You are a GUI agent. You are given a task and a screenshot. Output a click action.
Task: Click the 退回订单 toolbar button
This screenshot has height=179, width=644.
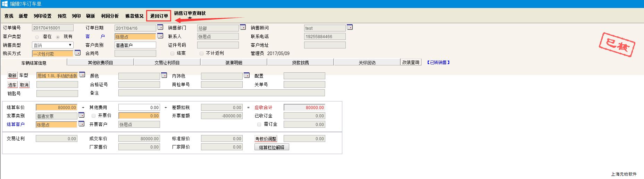coord(159,16)
